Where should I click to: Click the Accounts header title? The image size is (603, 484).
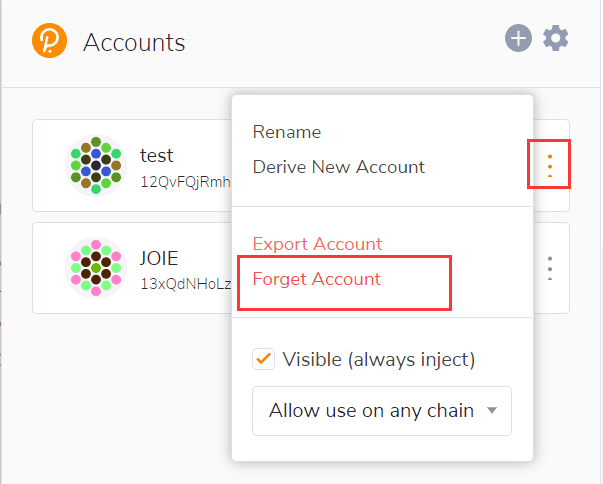[134, 42]
